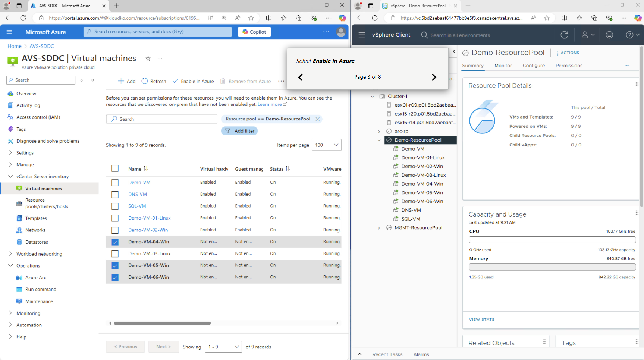The width and height of the screenshot is (644, 360).
Task: Click the Add filter button
Action: click(x=239, y=131)
